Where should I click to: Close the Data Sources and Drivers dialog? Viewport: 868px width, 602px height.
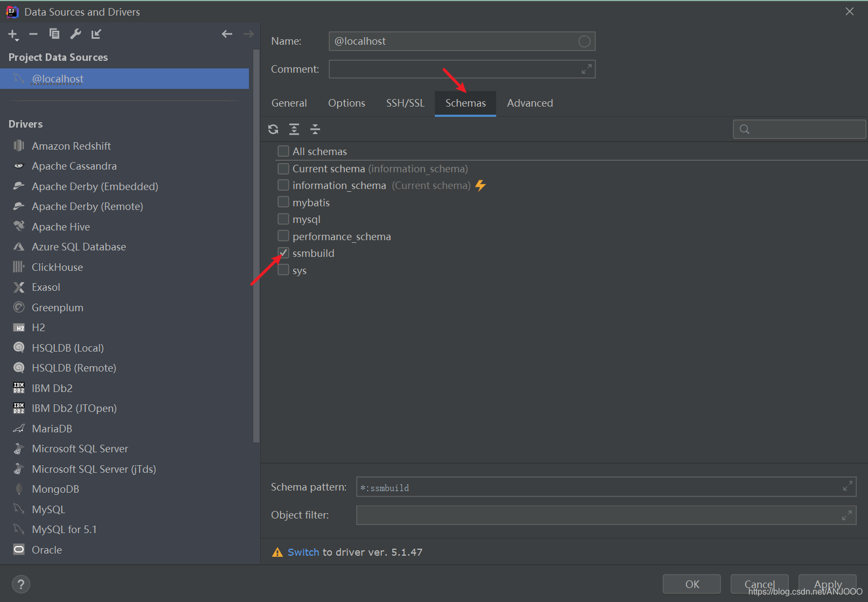coord(850,12)
